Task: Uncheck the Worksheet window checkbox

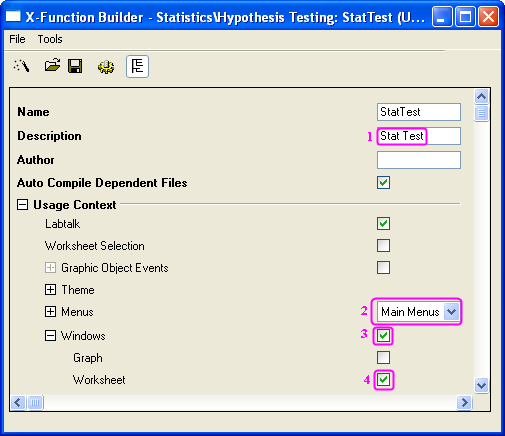Action: tap(383, 380)
